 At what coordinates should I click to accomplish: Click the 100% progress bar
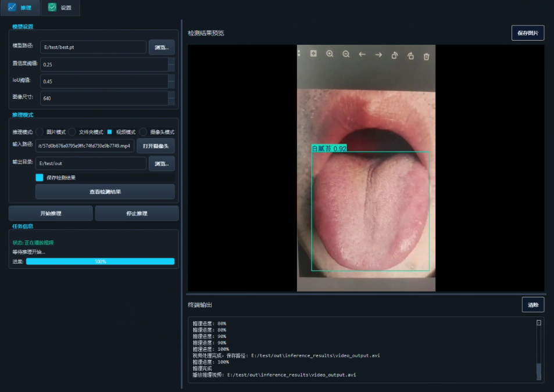click(x=101, y=261)
